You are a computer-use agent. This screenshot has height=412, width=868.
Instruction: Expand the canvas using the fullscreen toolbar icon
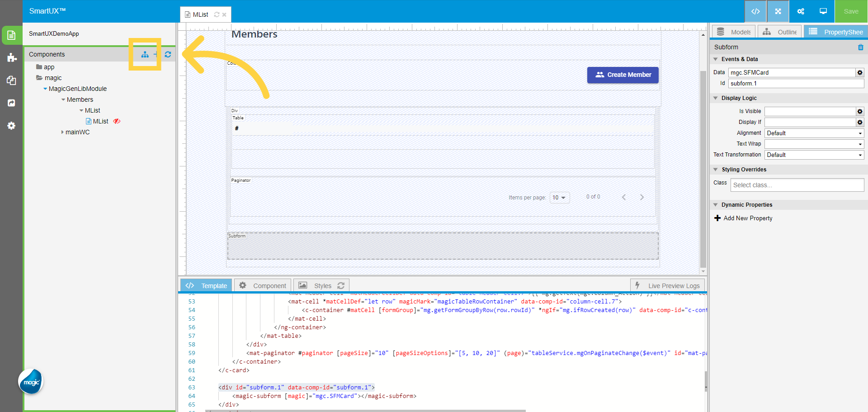point(778,11)
